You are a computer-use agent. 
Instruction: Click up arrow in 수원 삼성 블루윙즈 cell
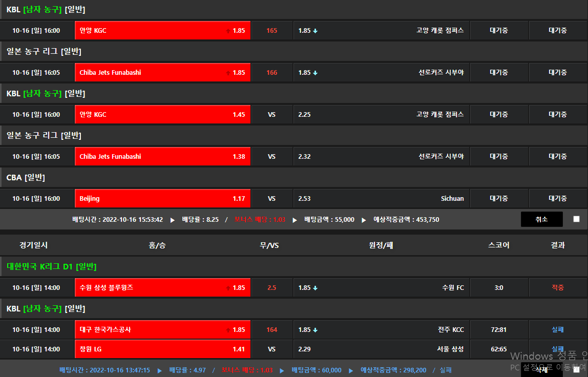click(228, 288)
